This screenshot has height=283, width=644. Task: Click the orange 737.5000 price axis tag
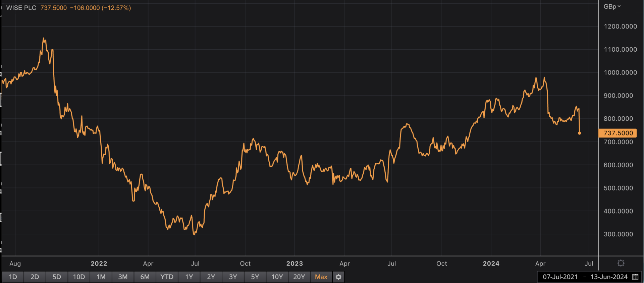(x=618, y=133)
